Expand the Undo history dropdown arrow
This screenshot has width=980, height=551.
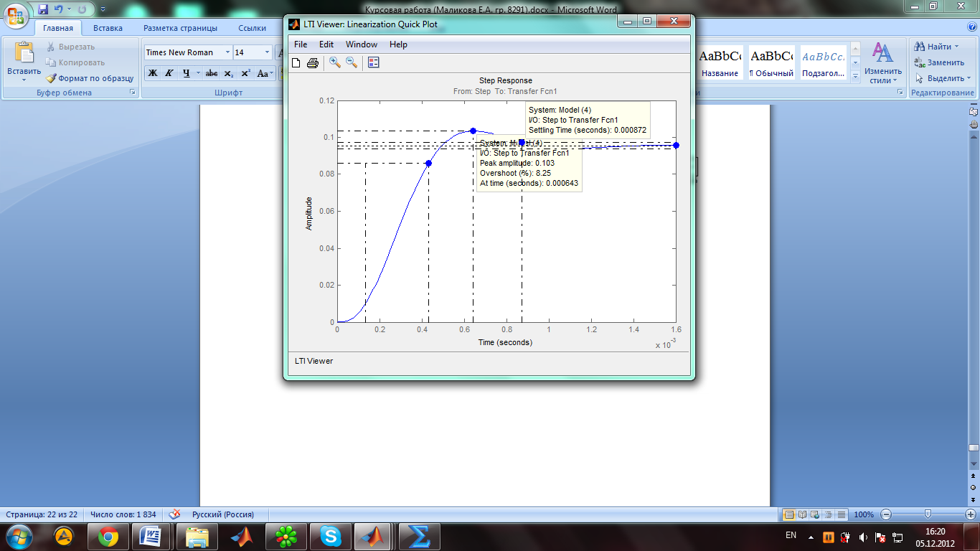(x=69, y=10)
